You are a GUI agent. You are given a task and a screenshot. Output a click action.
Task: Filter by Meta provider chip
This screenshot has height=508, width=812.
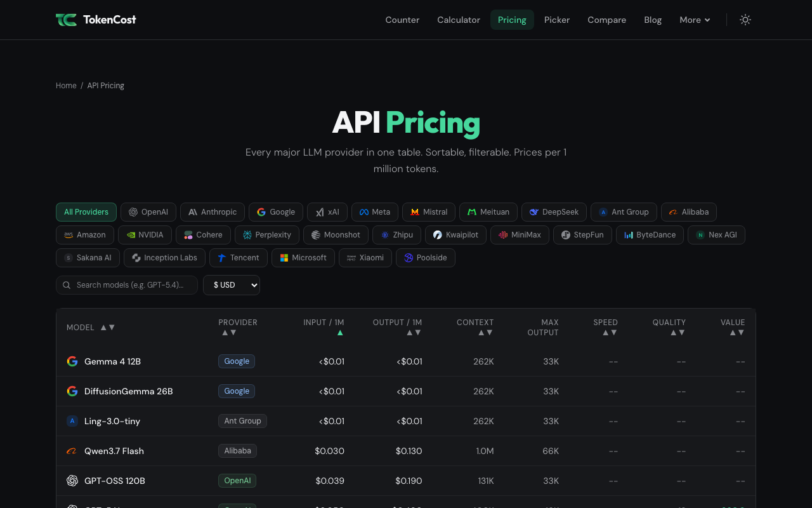point(375,212)
